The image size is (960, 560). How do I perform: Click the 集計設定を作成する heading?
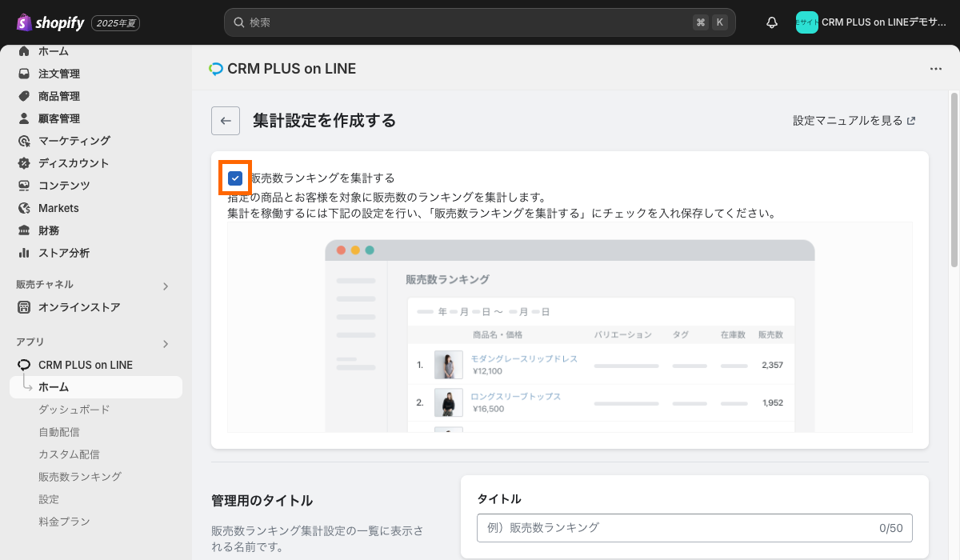coord(325,121)
